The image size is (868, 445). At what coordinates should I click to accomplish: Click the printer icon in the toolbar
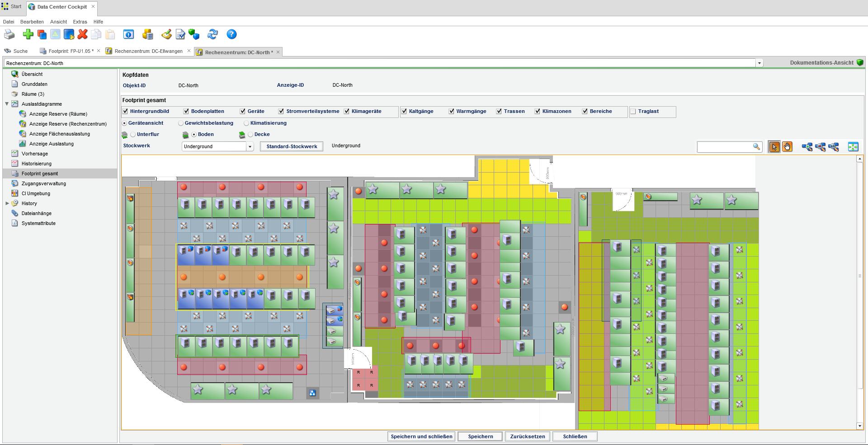point(9,34)
